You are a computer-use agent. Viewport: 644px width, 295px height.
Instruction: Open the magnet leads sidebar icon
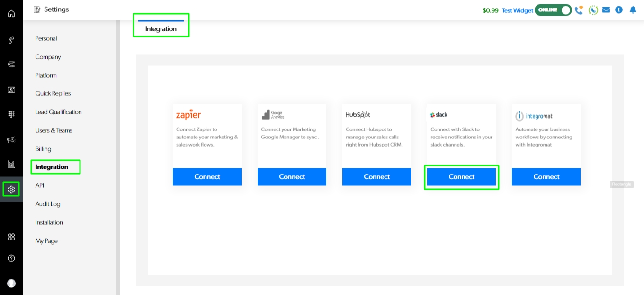click(11, 65)
